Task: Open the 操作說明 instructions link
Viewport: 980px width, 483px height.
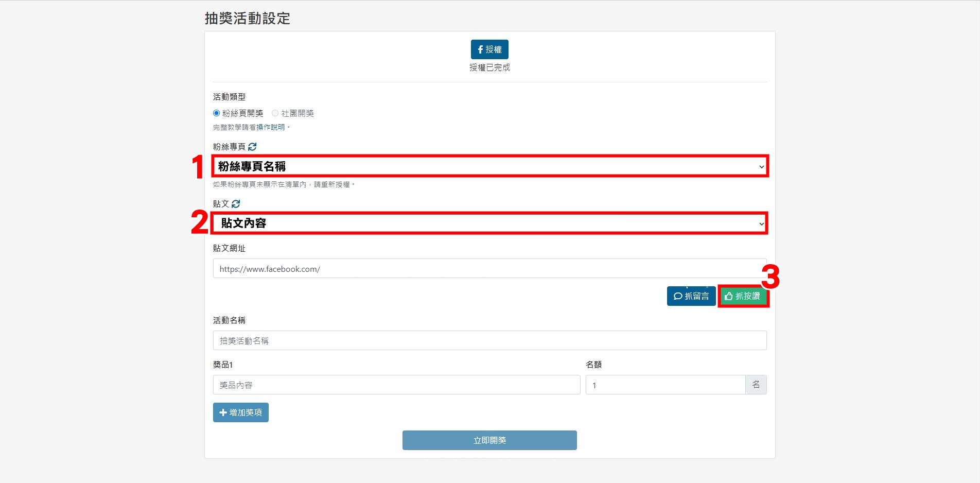Action: (271, 127)
